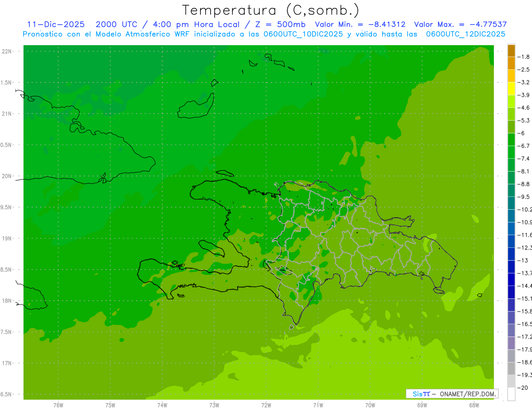Click the "72W" longitude axis label

[x=266, y=405]
